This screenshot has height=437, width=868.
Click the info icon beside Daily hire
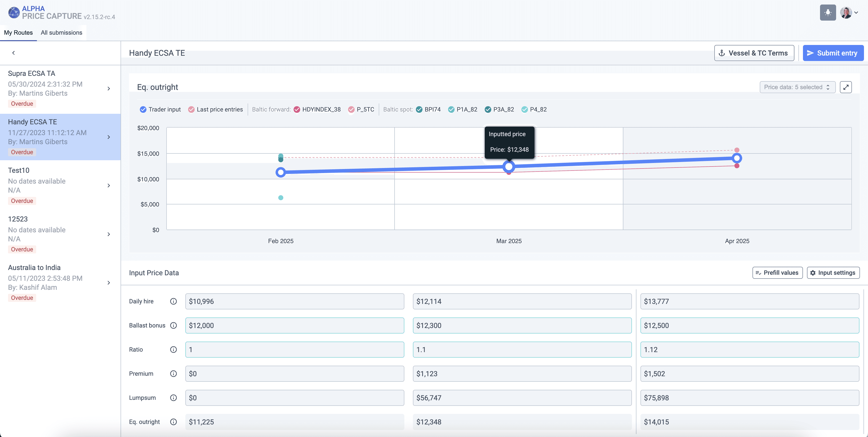click(x=173, y=301)
